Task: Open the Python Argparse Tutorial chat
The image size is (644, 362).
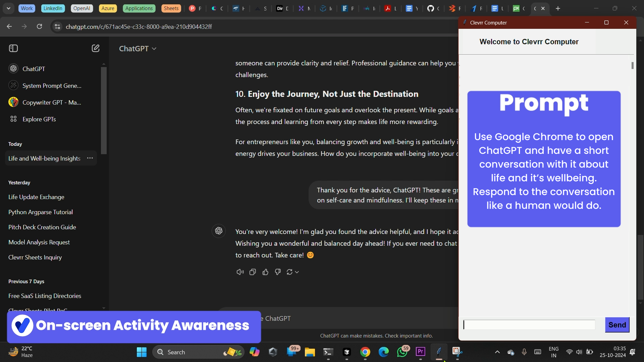Action: click(41, 212)
